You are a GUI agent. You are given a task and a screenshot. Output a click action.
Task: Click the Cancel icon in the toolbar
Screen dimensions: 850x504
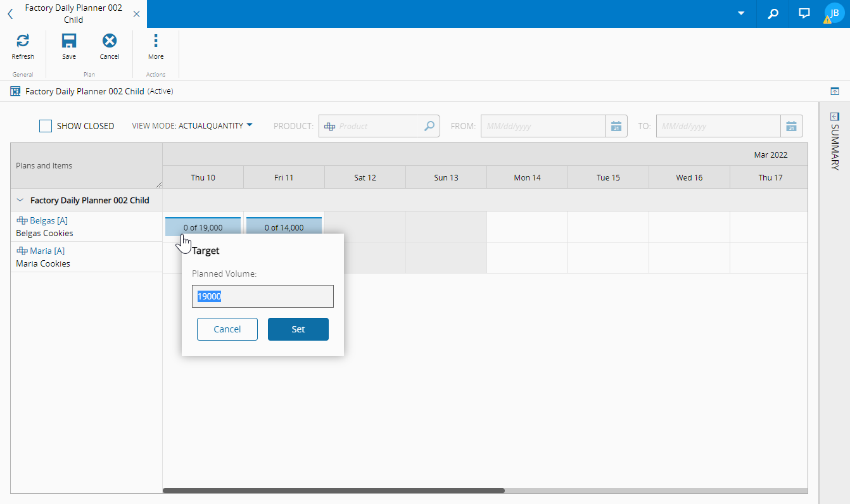(x=110, y=47)
